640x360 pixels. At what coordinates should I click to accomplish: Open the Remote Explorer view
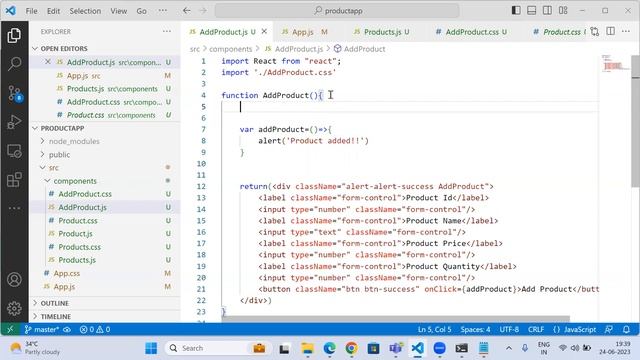tap(14, 151)
